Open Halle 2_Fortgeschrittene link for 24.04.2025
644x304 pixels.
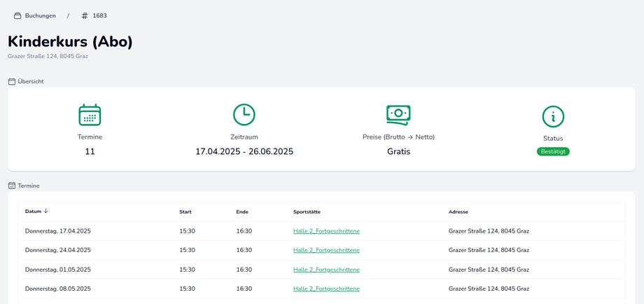[326, 250]
